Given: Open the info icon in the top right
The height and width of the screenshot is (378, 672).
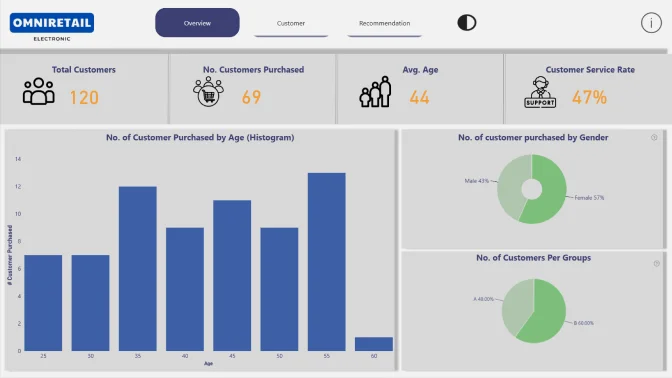Looking at the screenshot, I should click(x=651, y=23).
